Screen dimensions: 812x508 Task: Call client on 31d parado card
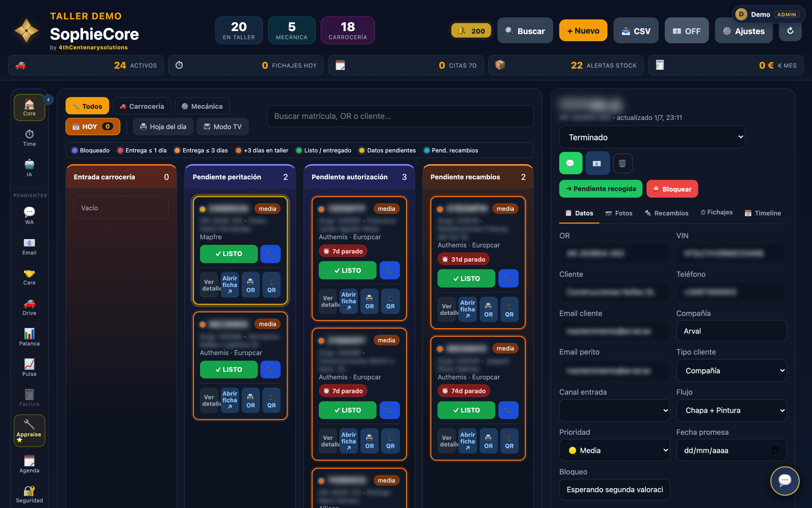(x=508, y=279)
